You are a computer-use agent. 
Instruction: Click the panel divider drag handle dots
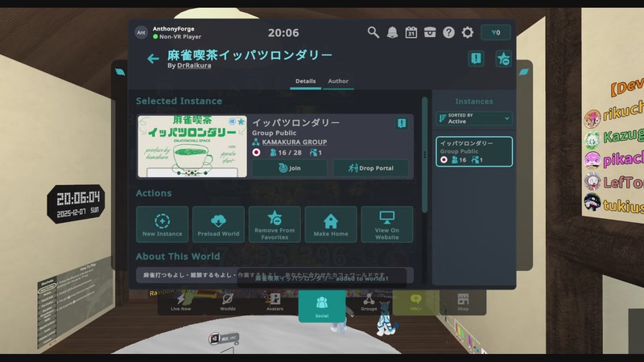(425, 154)
